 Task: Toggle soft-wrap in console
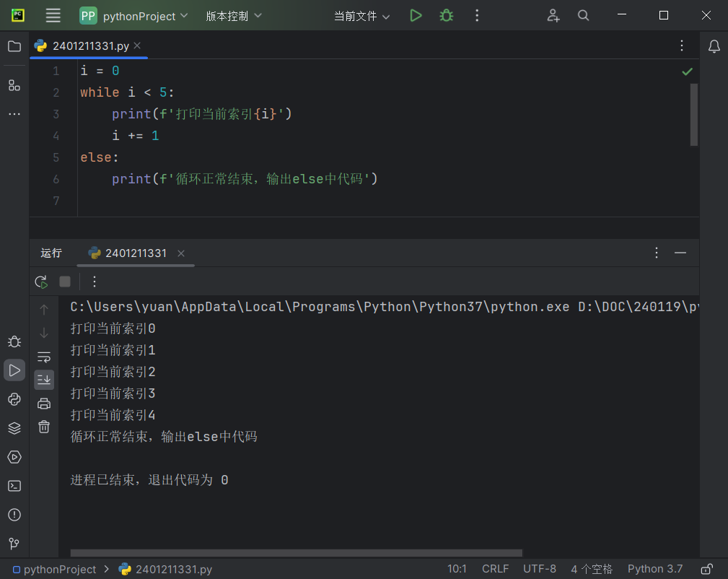click(44, 357)
